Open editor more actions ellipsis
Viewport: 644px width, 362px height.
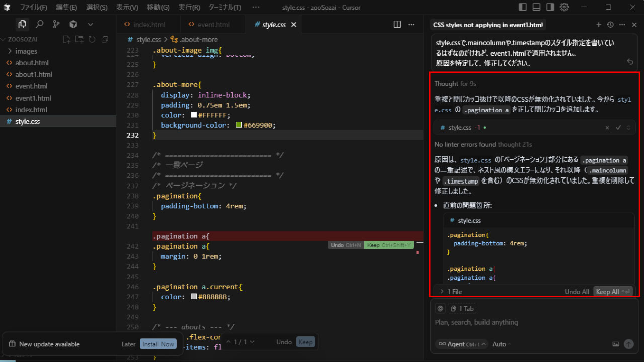(411, 24)
